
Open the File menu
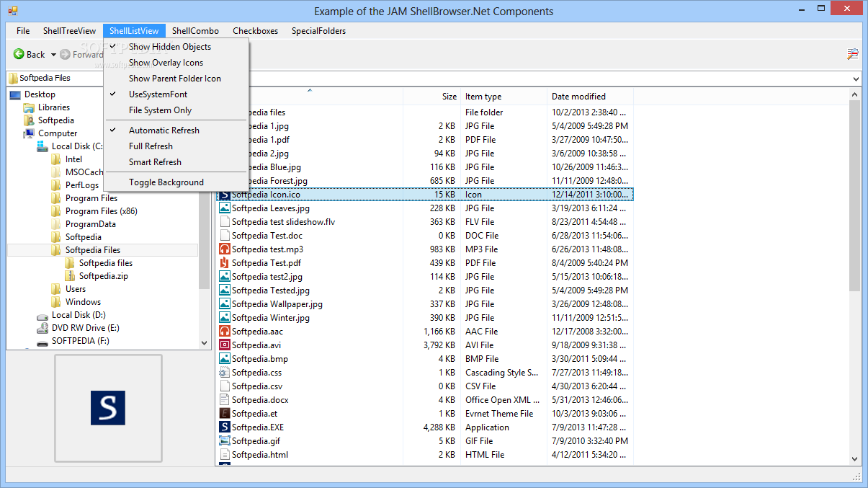[x=23, y=31]
